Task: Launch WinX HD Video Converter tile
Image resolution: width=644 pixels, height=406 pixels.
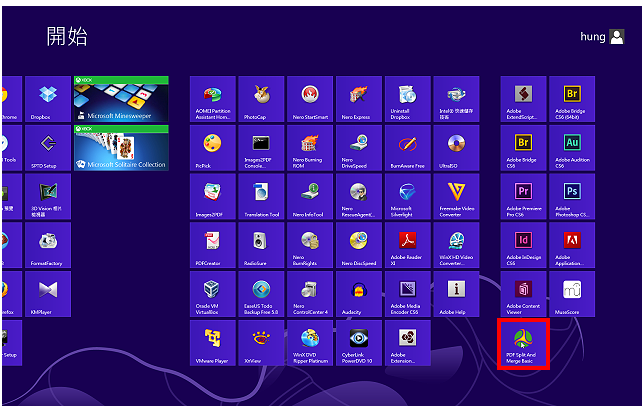Action: (x=456, y=245)
